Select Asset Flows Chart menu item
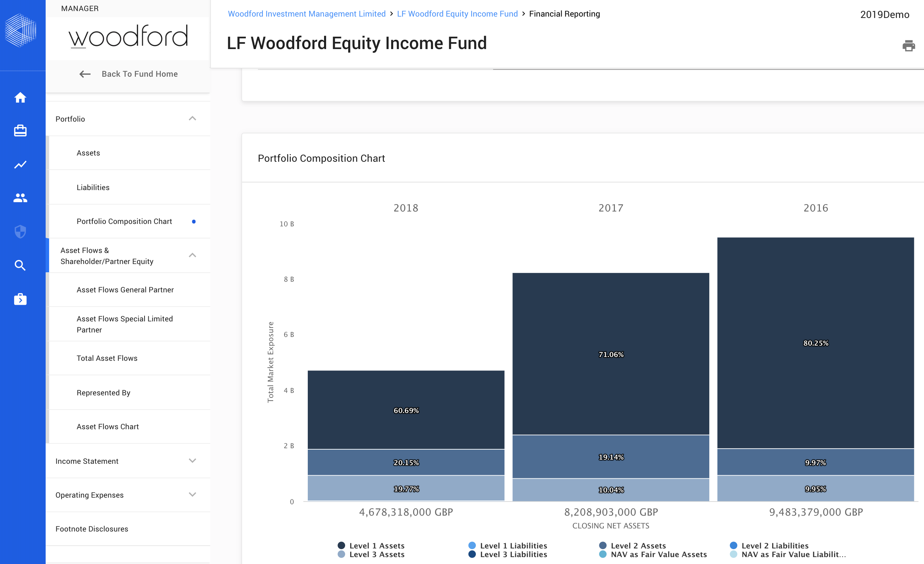Viewport: 924px width, 564px height. pos(129,426)
